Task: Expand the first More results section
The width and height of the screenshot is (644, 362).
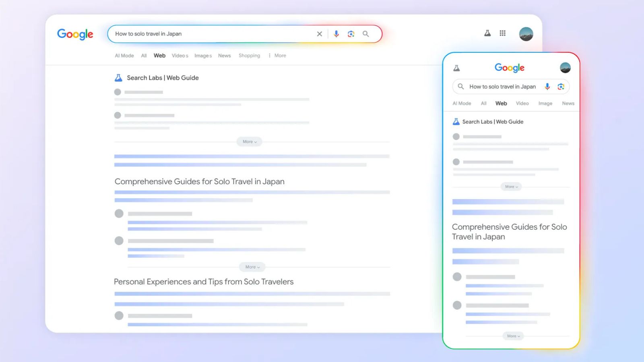Action: [x=249, y=142]
